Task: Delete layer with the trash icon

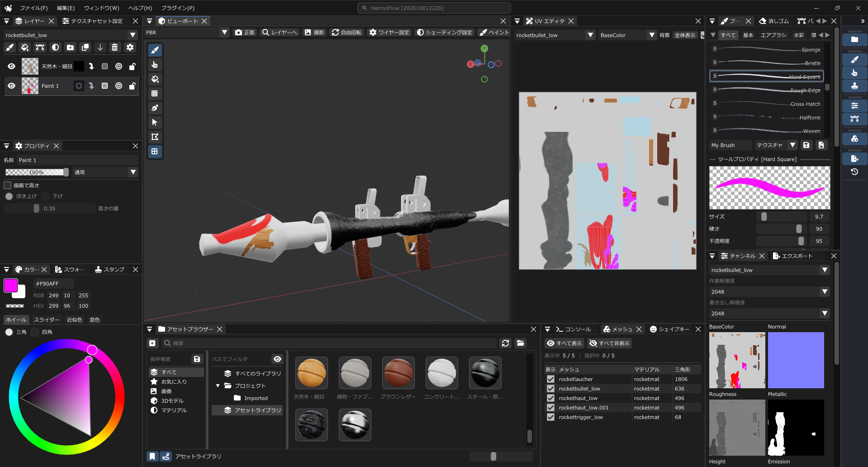Action: 115,48
